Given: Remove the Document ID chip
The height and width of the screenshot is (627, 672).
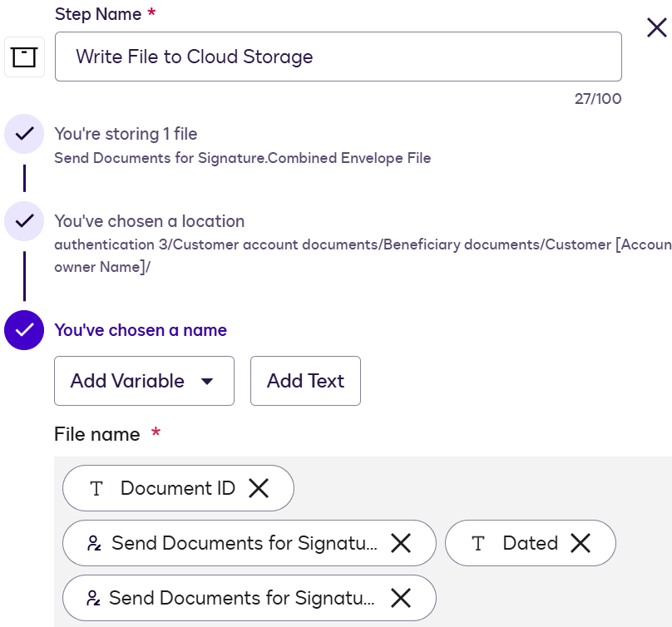Looking at the screenshot, I should coord(259,488).
